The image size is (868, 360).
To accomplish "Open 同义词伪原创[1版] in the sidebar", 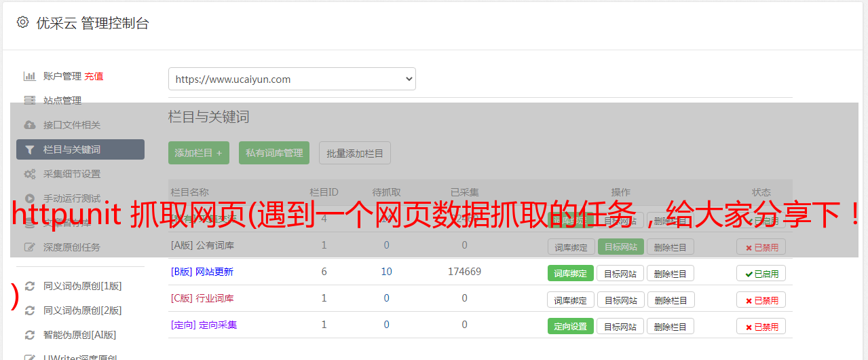I will click(83, 286).
